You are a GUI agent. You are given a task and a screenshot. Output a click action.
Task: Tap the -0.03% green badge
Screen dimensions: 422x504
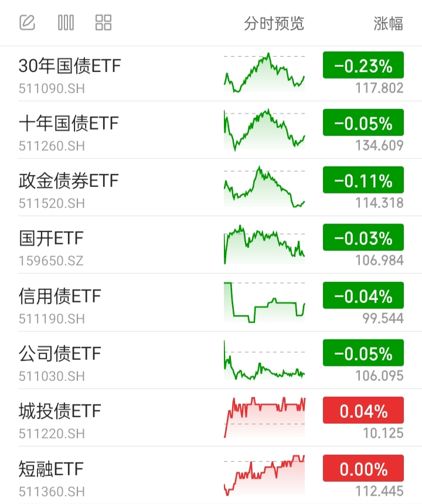363,239
